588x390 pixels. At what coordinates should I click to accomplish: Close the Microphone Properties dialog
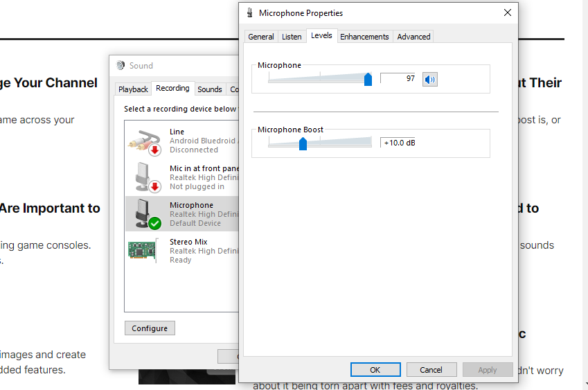point(508,12)
